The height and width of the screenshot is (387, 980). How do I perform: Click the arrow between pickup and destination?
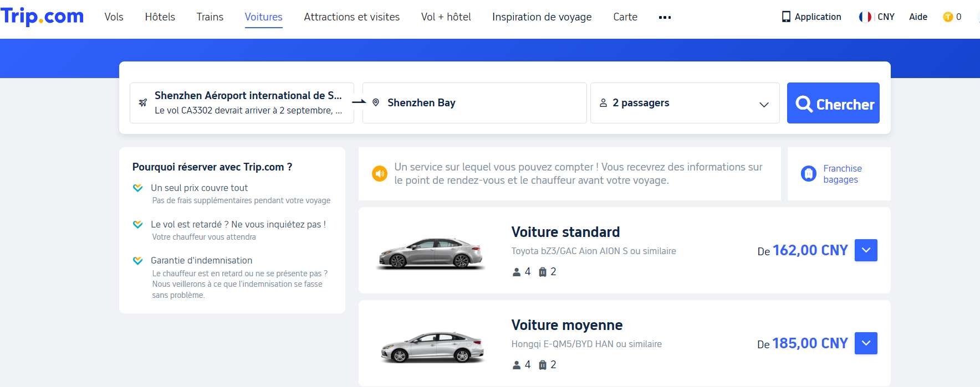tap(359, 102)
